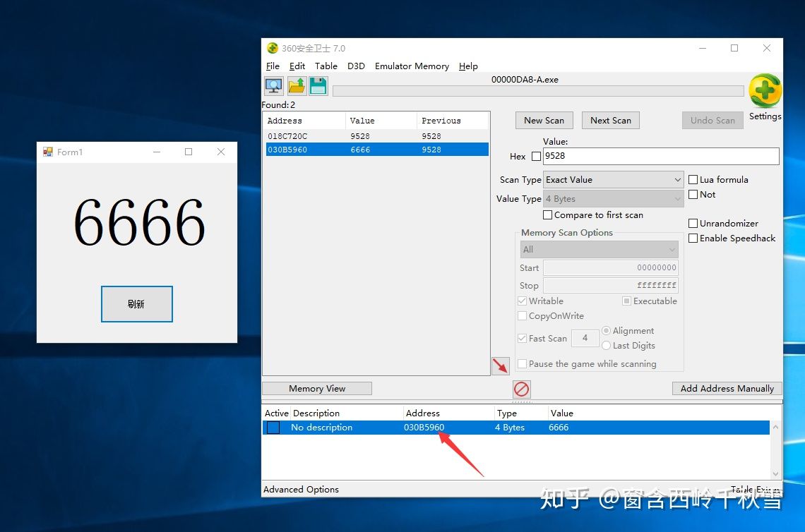
Task: Open the memory region All dropdown
Action: (x=599, y=249)
